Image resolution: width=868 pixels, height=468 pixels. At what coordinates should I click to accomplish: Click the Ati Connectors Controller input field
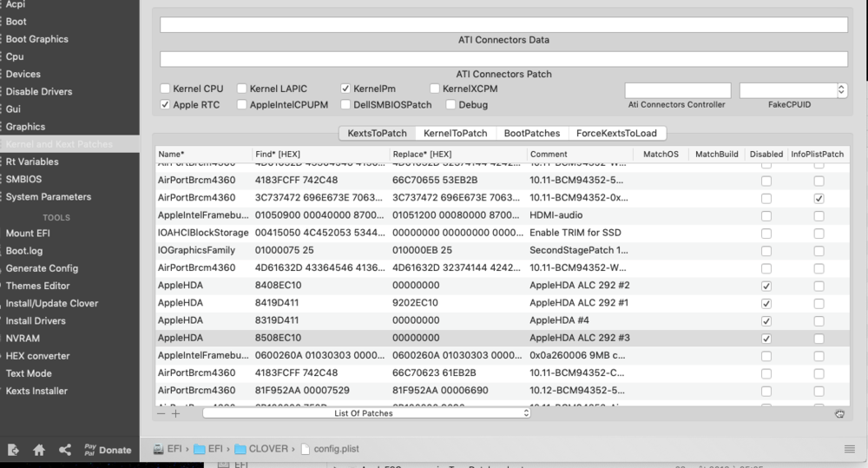(676, 89)
